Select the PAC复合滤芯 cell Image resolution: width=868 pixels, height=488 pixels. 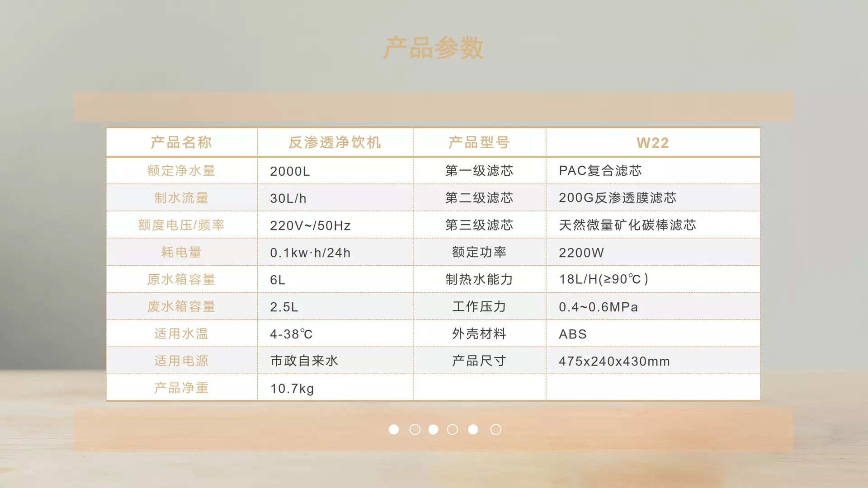coord(600,171)
